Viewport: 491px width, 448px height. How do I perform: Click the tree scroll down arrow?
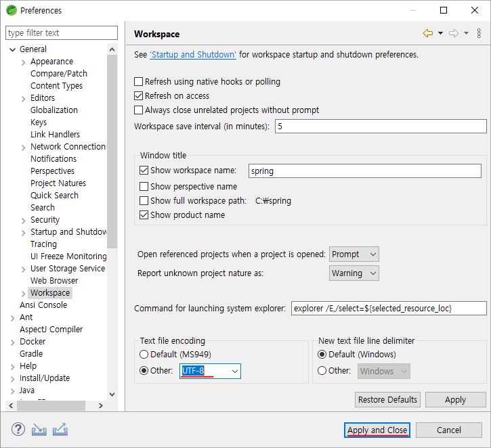pos(112,395)
